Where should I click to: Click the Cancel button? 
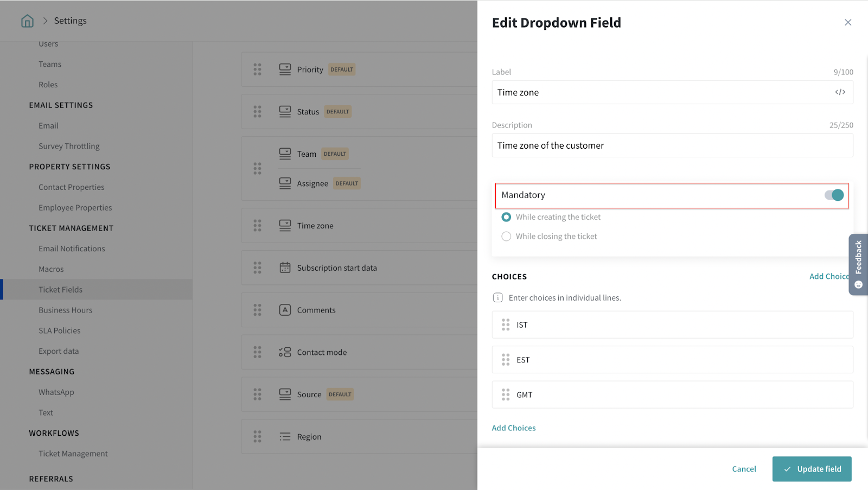coord(744,469)
